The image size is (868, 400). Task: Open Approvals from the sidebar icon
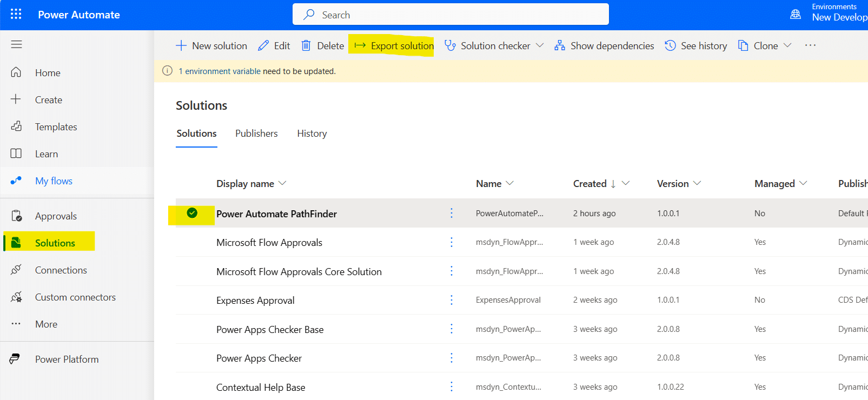[16, 216]
